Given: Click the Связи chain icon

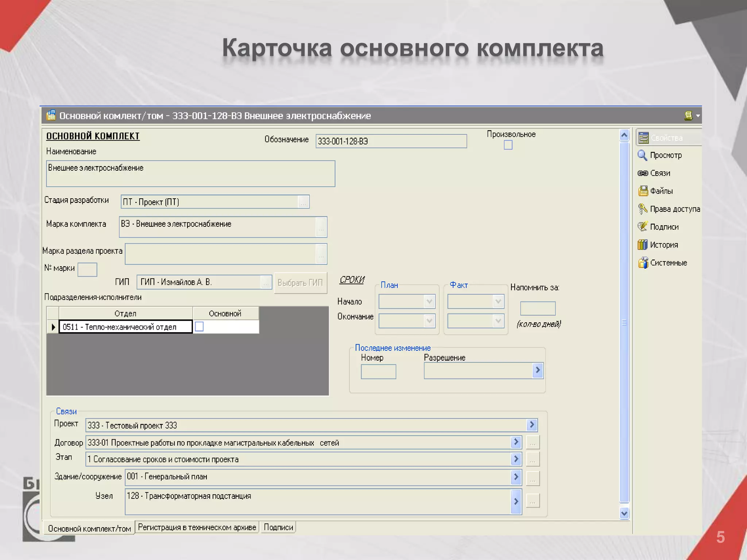Looking at the screenshot, I should coord(642,173).
